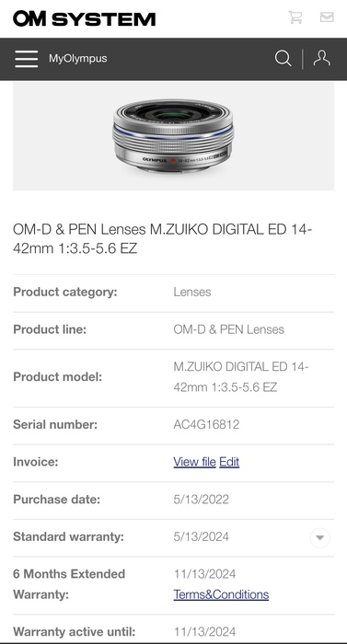Open the invoice View file link
This screenshot has height=644, width=347.
point(194,462)
